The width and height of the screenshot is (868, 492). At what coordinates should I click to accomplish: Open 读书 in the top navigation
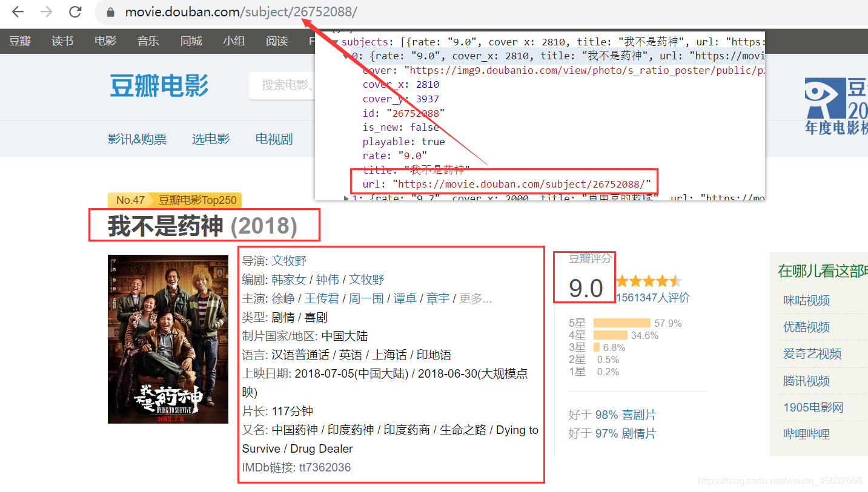[62, 41]
